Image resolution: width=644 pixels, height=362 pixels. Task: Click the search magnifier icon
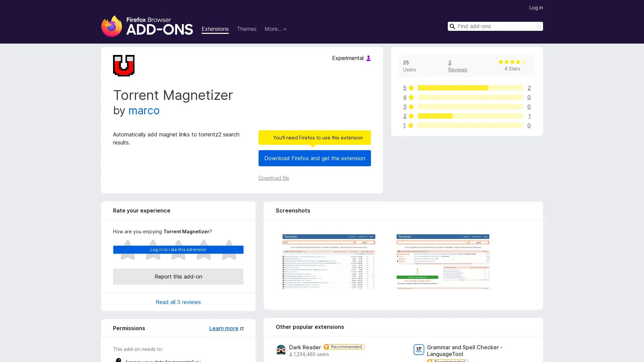(x=452, y=26)
